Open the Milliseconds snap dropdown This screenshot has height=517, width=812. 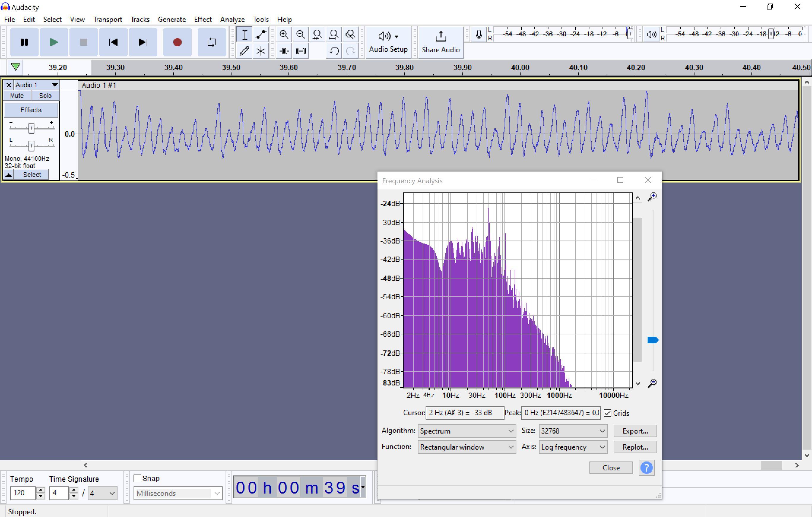[x=178, y=493]
